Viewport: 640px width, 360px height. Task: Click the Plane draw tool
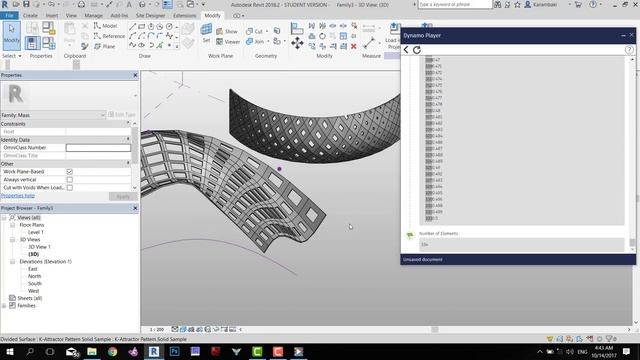pos(104,47)
